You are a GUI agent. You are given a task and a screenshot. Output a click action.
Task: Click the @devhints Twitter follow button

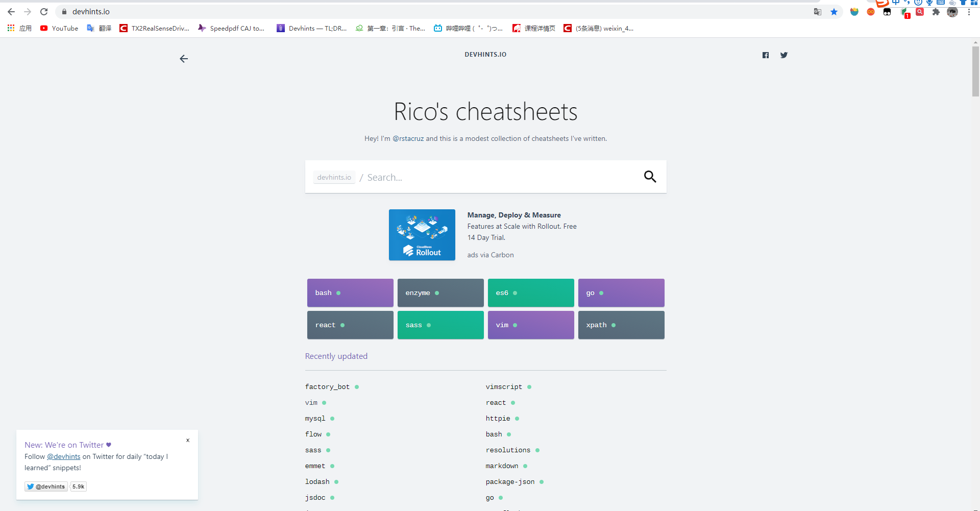coord(46,486)
